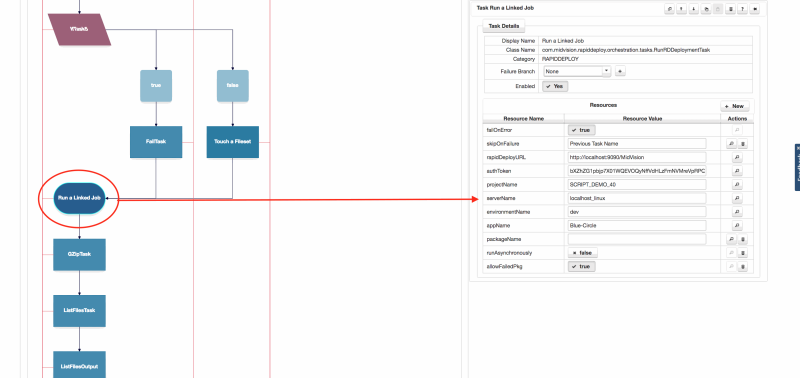Screen dimensions: 800x378
Task: Toggle allowFailedPkg true value
Action: coord(582,266)
